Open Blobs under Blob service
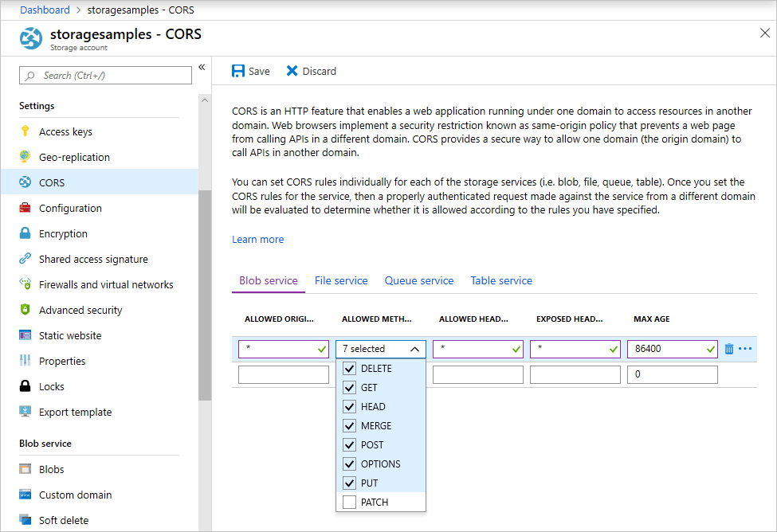The width and height of the screenshot is (777, 532). (x=52, y=468)
